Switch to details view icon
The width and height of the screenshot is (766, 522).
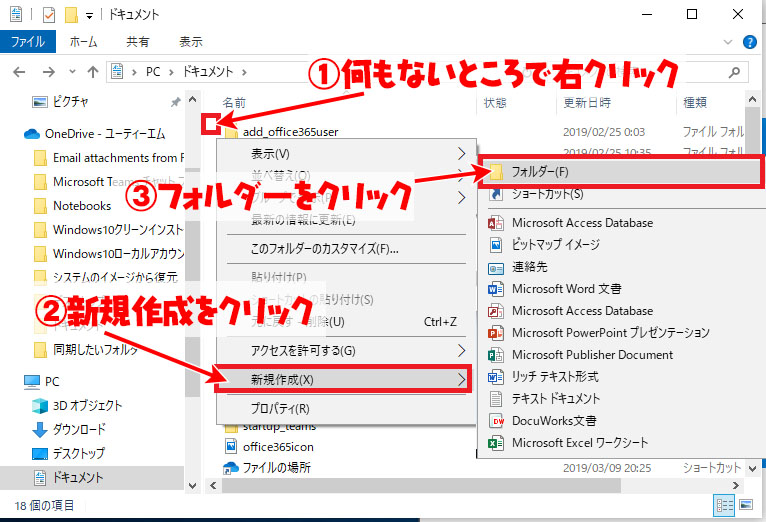(724, 505)
